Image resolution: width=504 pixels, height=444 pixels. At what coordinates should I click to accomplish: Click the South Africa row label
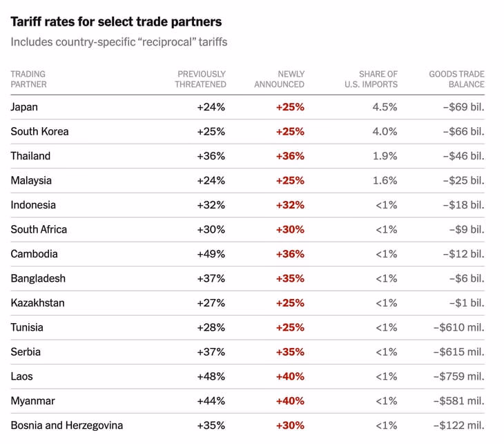click(x=39, y=229)
